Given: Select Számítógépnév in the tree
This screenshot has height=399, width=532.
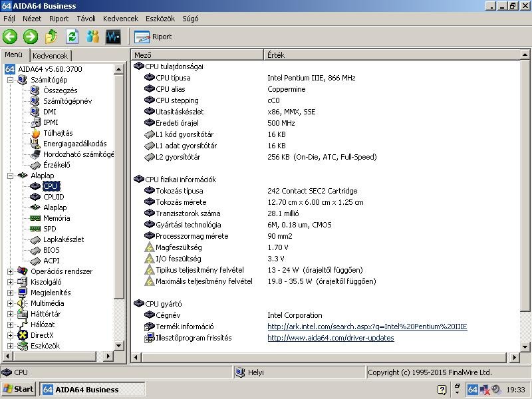Looking at the screenshot, I should pos(68,101).
